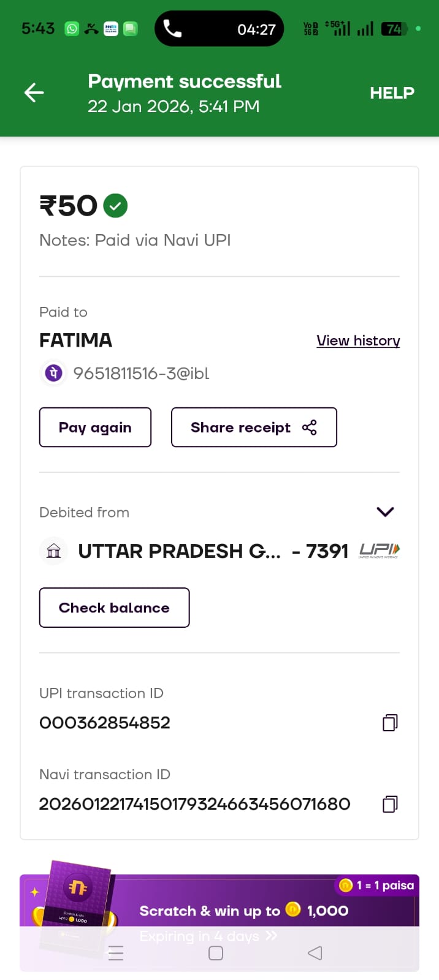Screen dimensions: 439x980
Task: Tap the WhatsApp notification icon
Action: coord(72,29)
